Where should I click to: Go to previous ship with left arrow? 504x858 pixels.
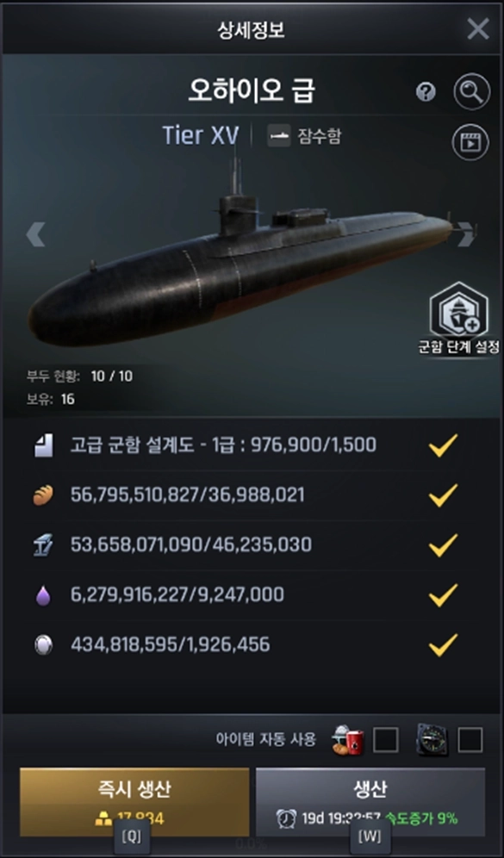coord(35,234)
